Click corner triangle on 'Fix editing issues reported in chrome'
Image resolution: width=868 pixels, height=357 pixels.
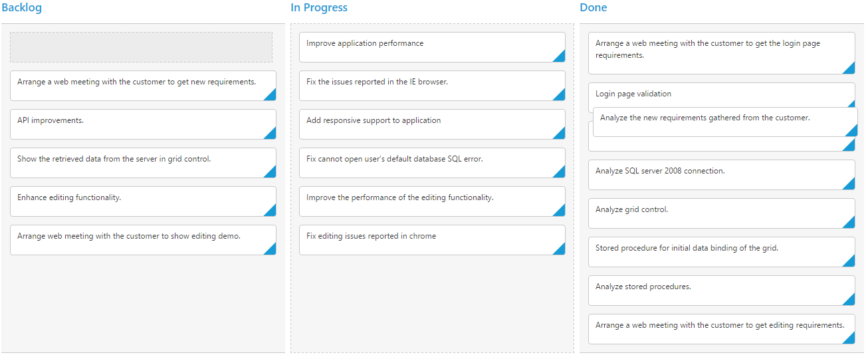point(561,251)
